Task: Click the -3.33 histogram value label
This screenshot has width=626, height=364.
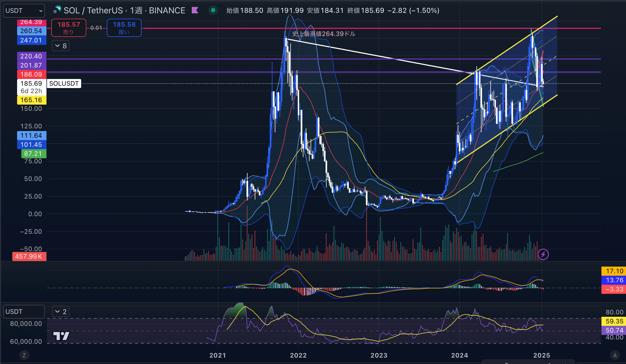Action: click(614, 289)
